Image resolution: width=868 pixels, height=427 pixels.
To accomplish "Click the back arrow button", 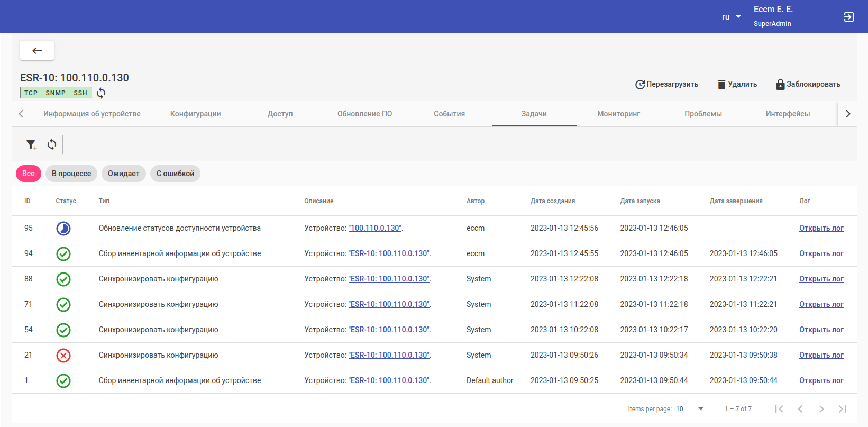I will 37,51.
